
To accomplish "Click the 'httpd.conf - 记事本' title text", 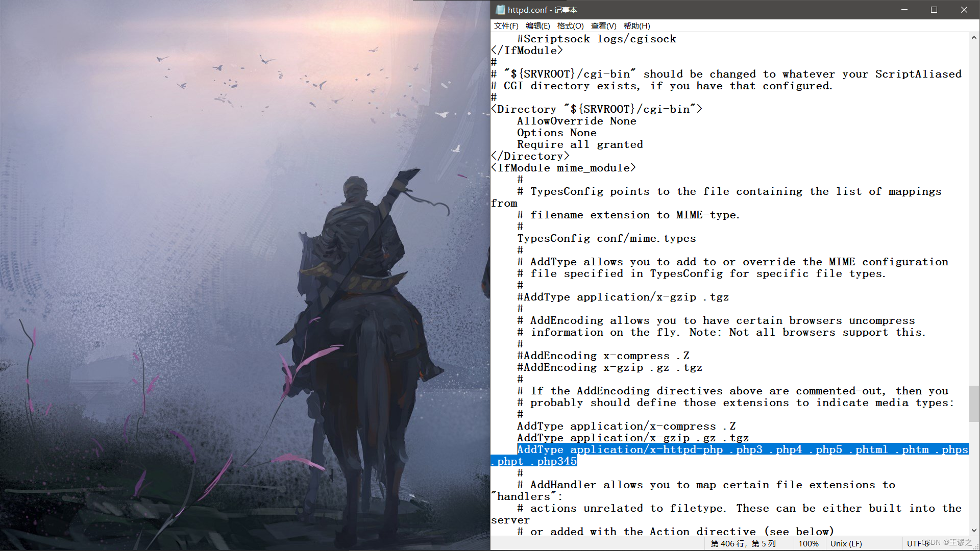I will tap(543, 10).
